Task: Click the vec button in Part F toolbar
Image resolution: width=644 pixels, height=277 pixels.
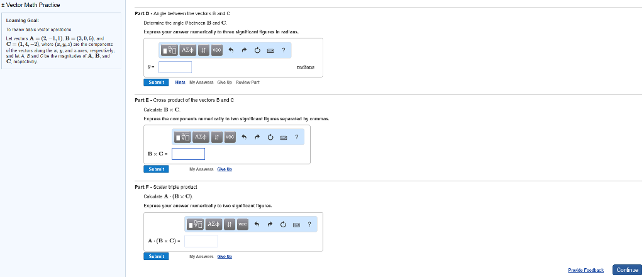Action: click(x=243, y=223)
